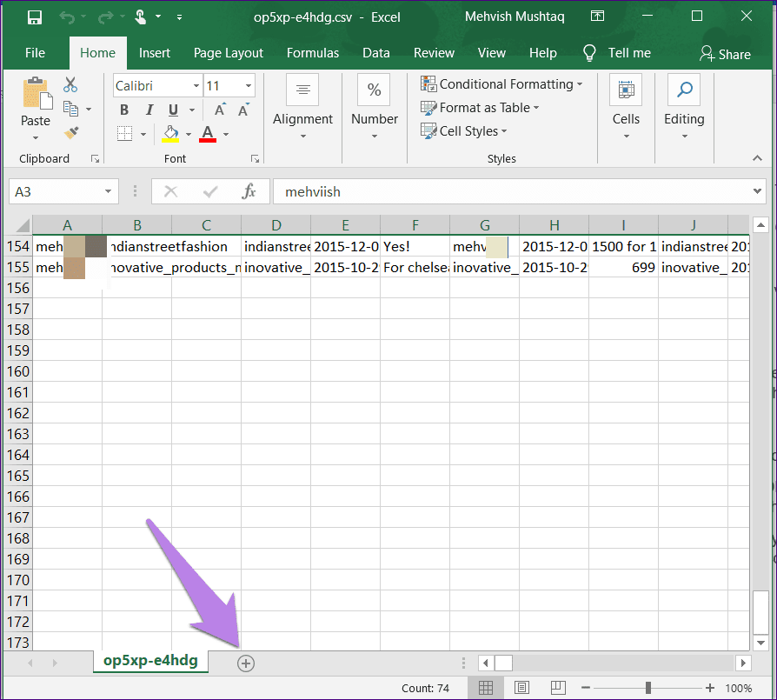Open the File menu
Screen dimensions: 777x700
(x=35, y=52)
